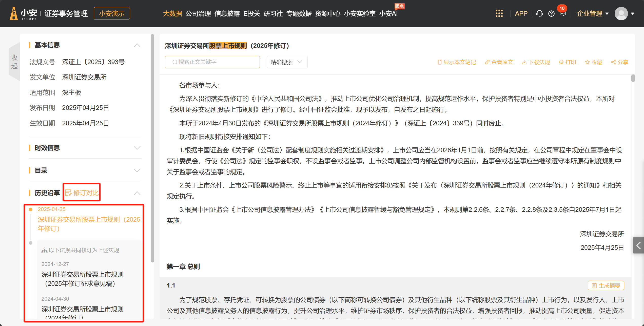Screen dimensions: 644x326
Task: Open the 2025年修订征求意见稿 history entry
Action: click(x=82, y=279)
